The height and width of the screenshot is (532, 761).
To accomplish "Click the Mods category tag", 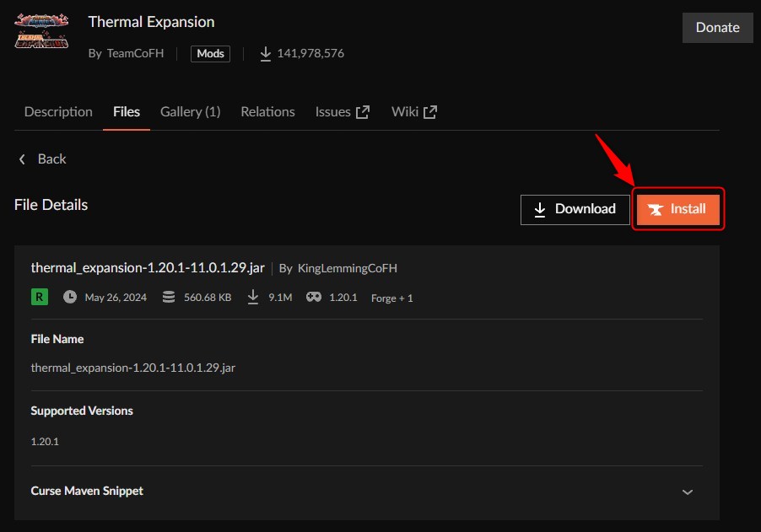I will click(210, 53).
